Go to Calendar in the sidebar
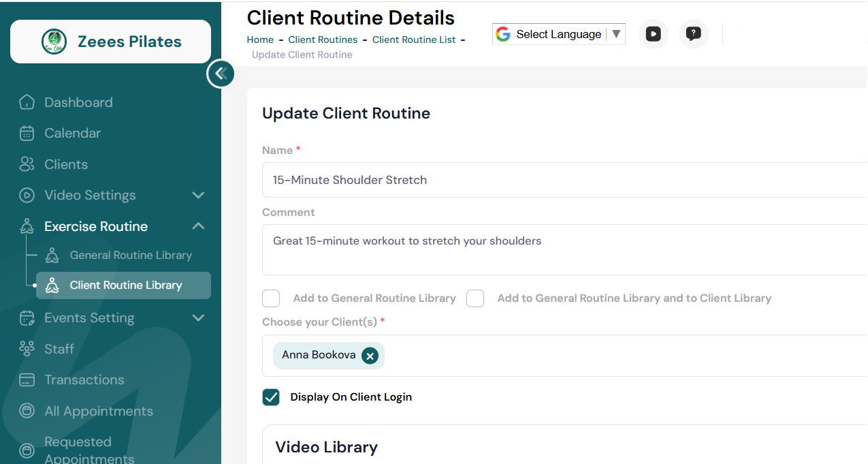 [72, 133]
